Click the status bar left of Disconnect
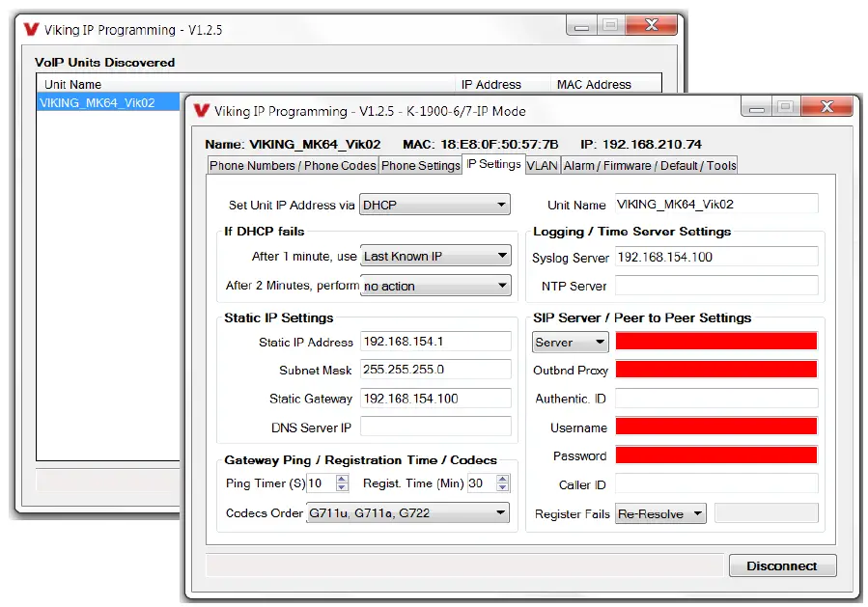868x607 pixels. [464, 566]
